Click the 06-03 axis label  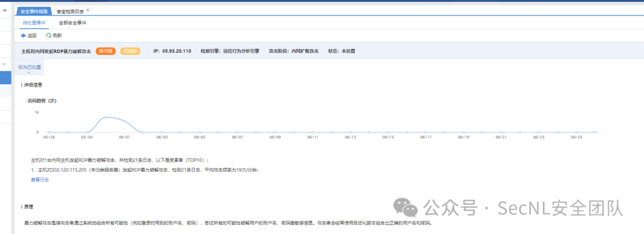click(x=162, y=137)
